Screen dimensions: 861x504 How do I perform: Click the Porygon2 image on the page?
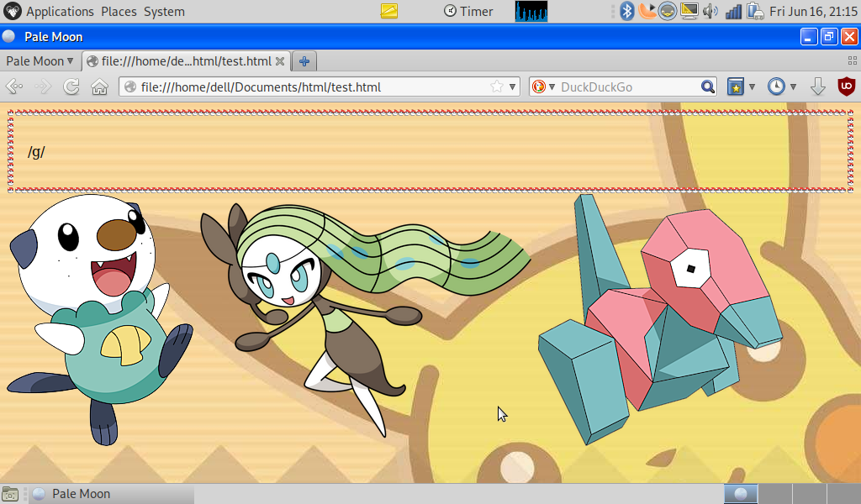661,319
